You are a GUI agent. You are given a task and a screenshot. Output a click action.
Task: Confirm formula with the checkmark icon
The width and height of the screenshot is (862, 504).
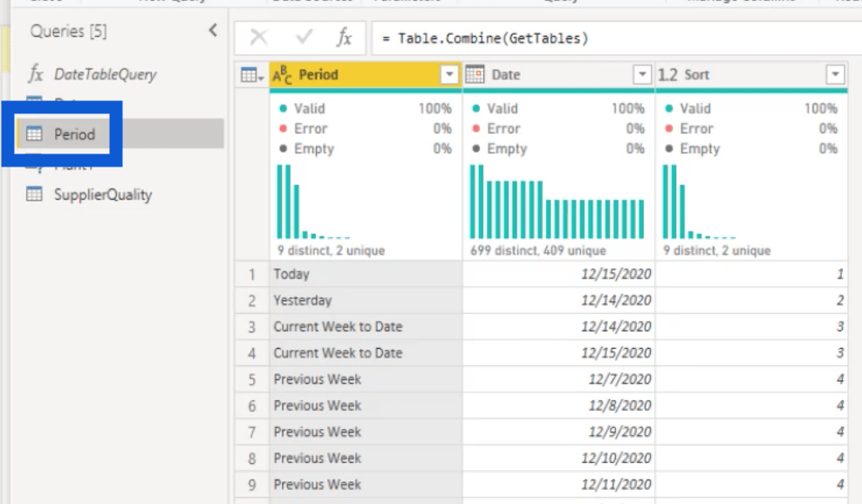point(304,37)
